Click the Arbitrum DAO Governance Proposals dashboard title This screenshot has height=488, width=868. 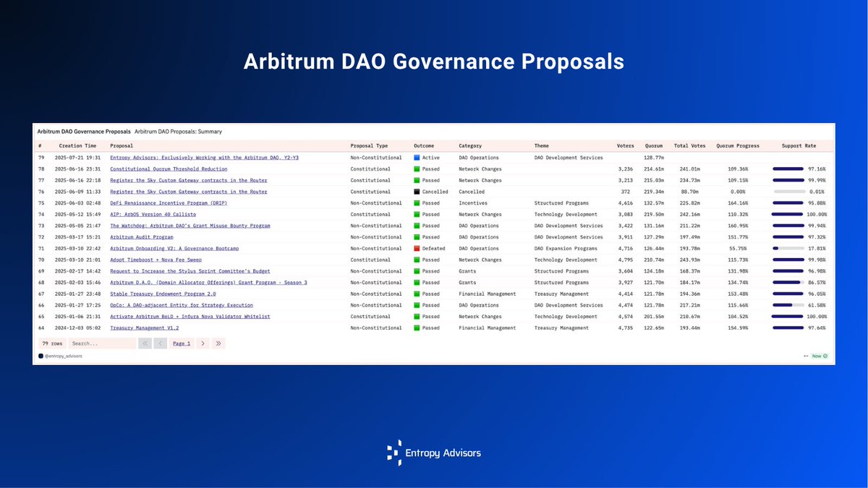click(x=84, y=132)
